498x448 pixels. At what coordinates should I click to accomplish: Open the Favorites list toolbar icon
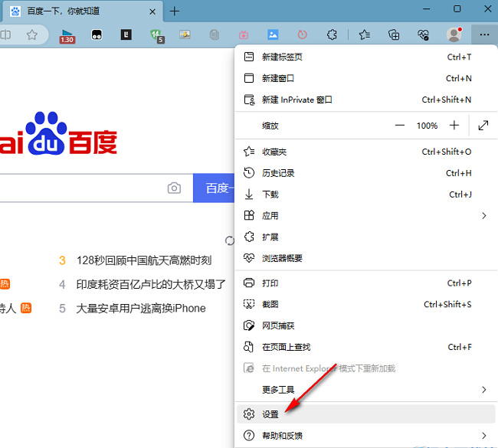pos(364,34)
